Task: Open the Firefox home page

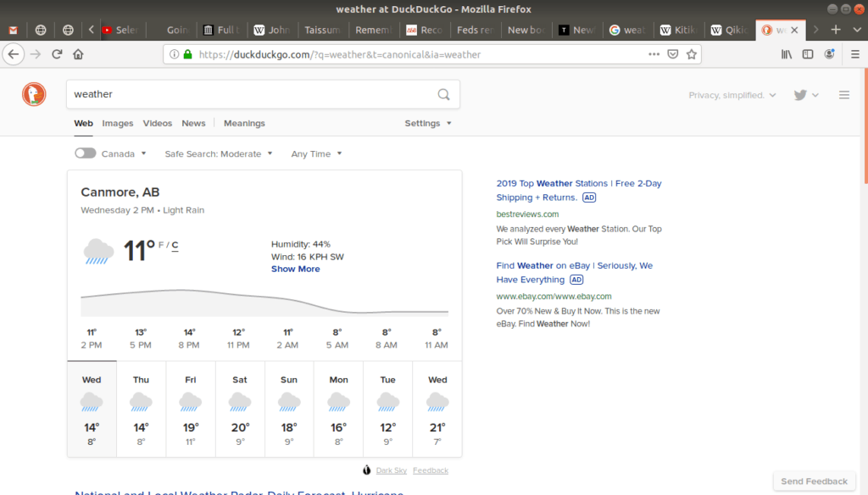Action: pyautogui.click(x=78, y=54)
